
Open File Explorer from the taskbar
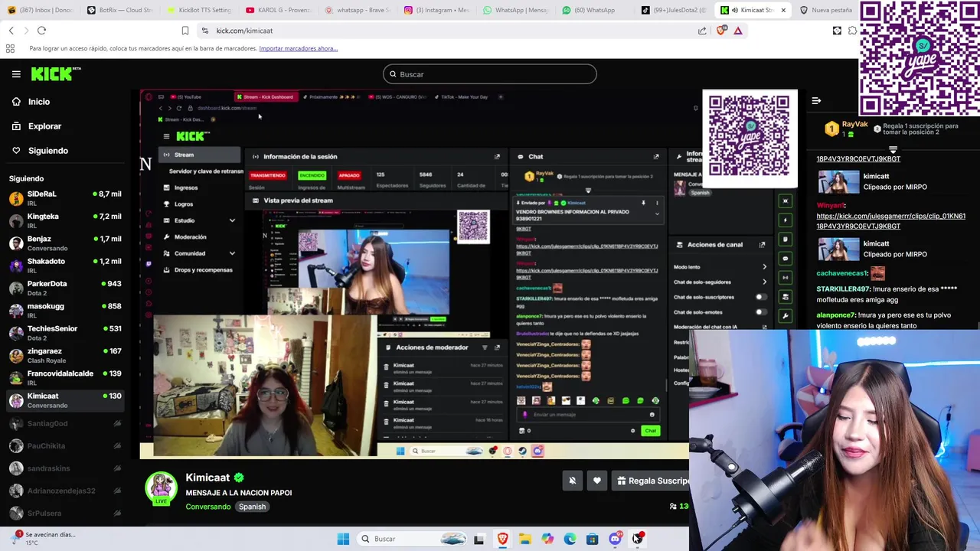(x=524, y=539)
